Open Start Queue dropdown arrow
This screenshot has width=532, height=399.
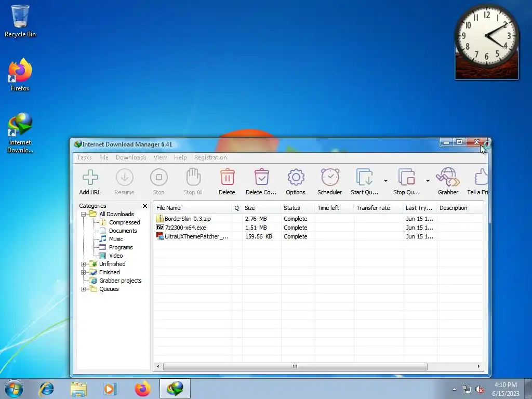coord(386,180)
